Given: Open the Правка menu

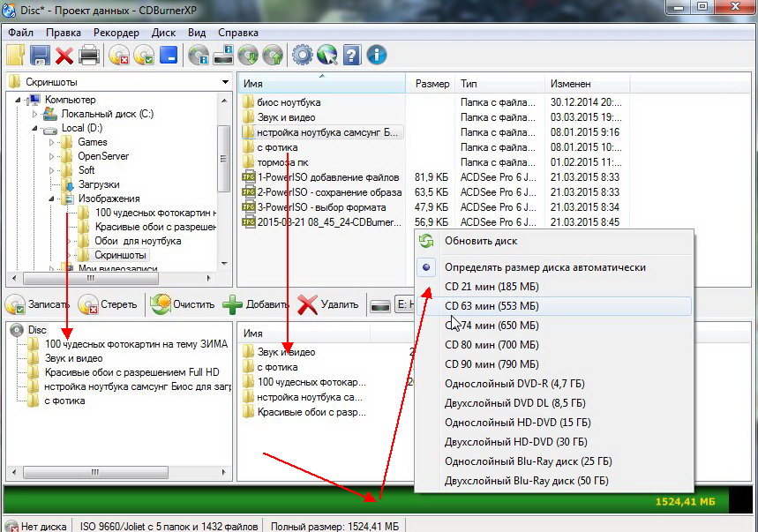Looking at the screenshot, I should point(64,33).
